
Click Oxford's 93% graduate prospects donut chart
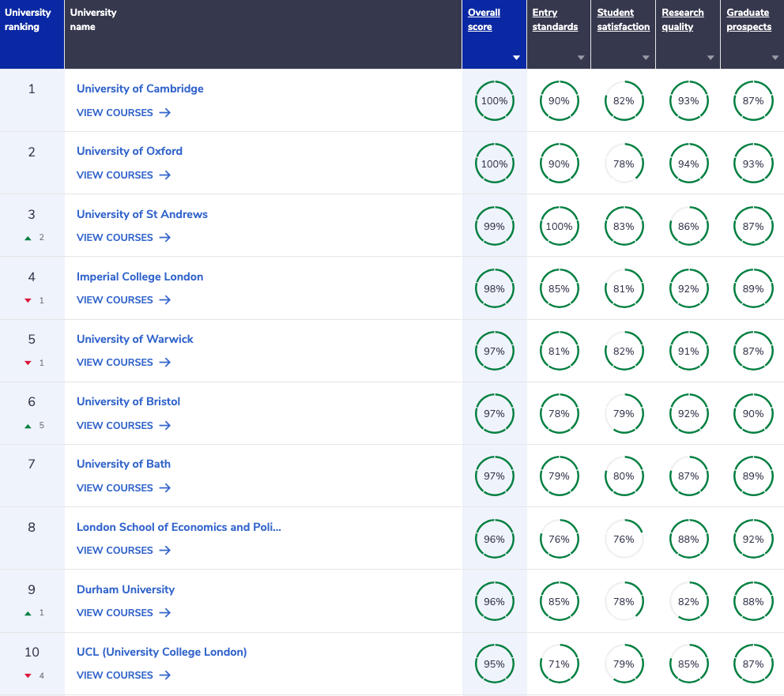pos(753,164)
